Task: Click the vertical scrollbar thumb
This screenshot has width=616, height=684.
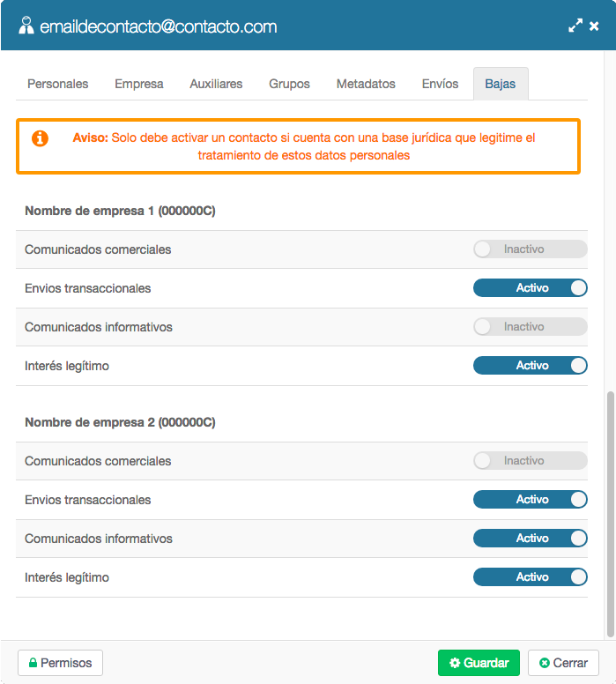Action: tap(611, 515)
